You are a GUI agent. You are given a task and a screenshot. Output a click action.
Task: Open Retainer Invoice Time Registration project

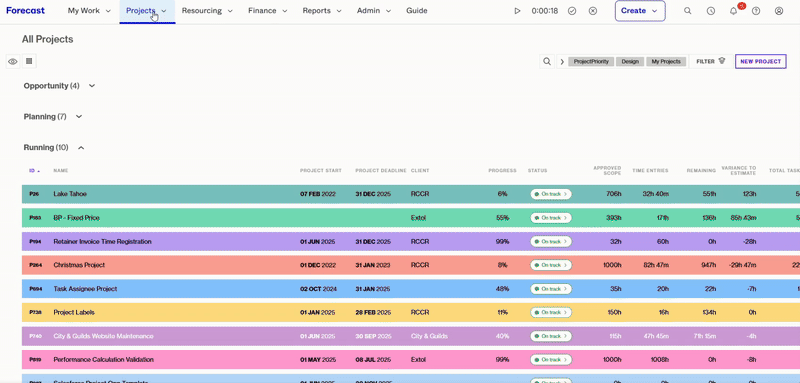click(x=103, y=241)
